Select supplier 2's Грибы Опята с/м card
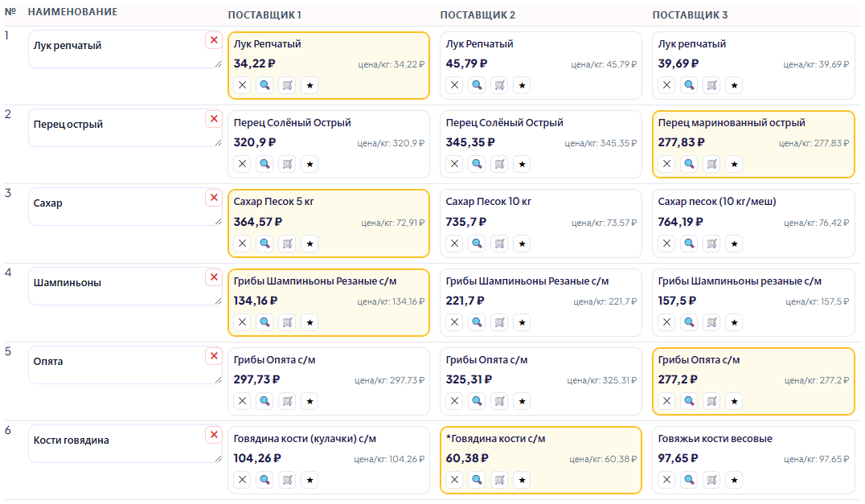 (x=540, y=369)
